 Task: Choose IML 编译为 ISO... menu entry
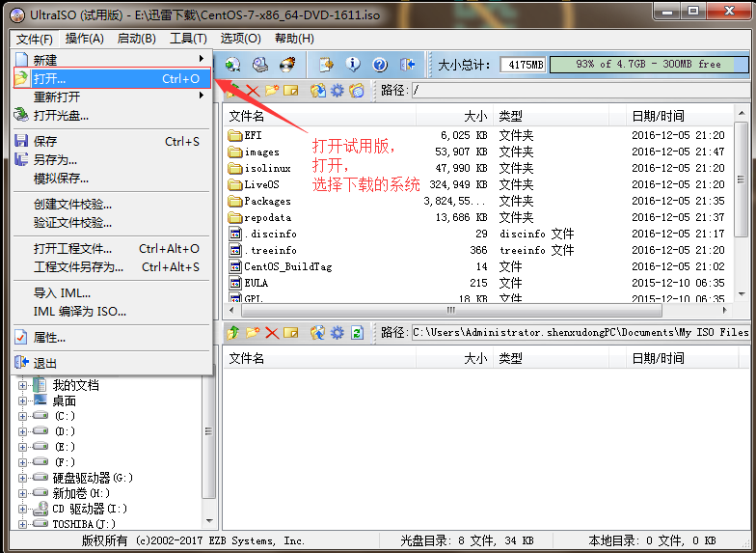[112, 311]
